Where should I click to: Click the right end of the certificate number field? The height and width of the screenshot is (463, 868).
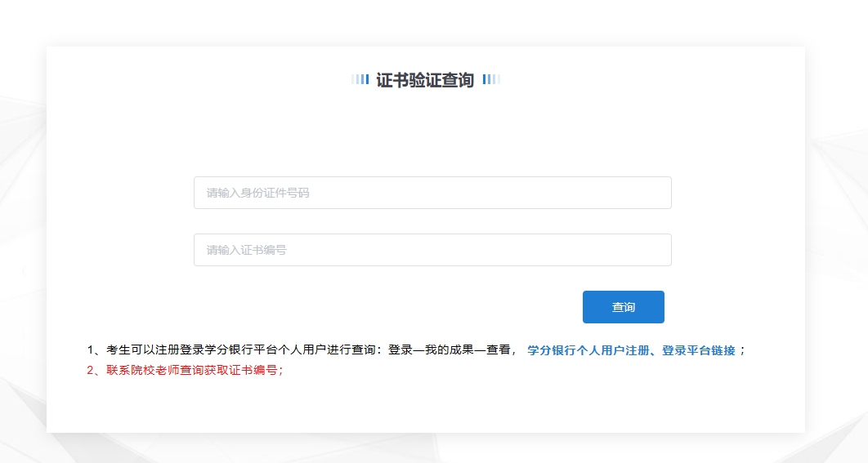[x=654, y=250]
